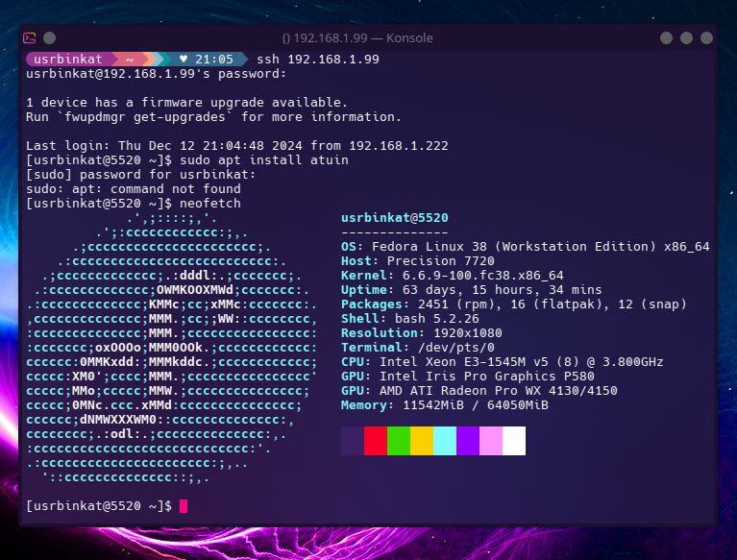This screenshot has width=737, height=560.
Task: Click '[sudo] password for usrbinkat:' line
Action: 141,175
